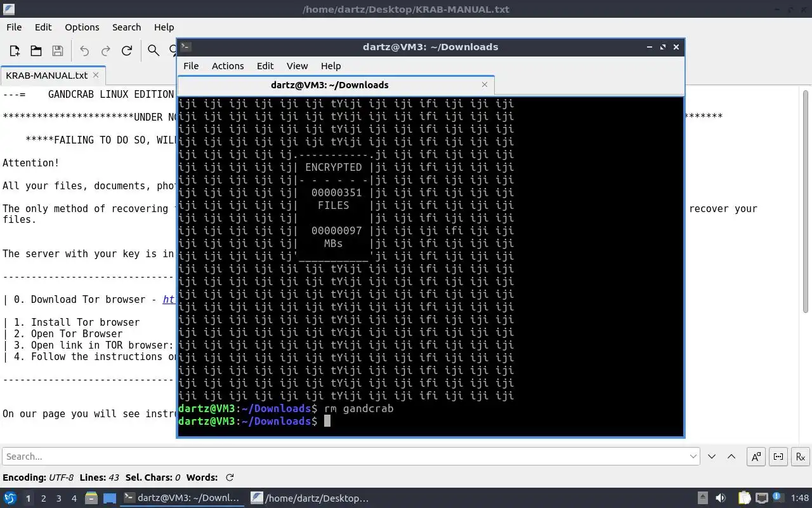Close the KRAB-MANUAL.txt editor tab
Image resolution: width=812 pixels, height=508 pixels.
(96, 75)
